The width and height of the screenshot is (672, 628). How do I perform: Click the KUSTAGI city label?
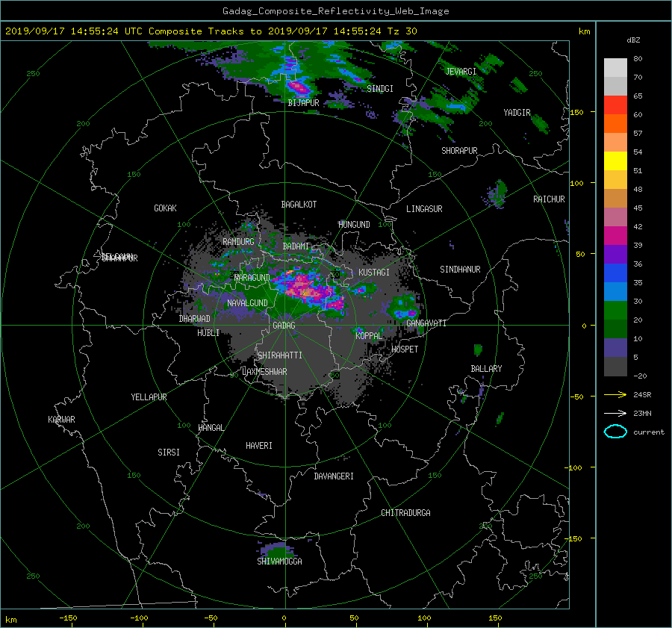click(x=374, y=273)
